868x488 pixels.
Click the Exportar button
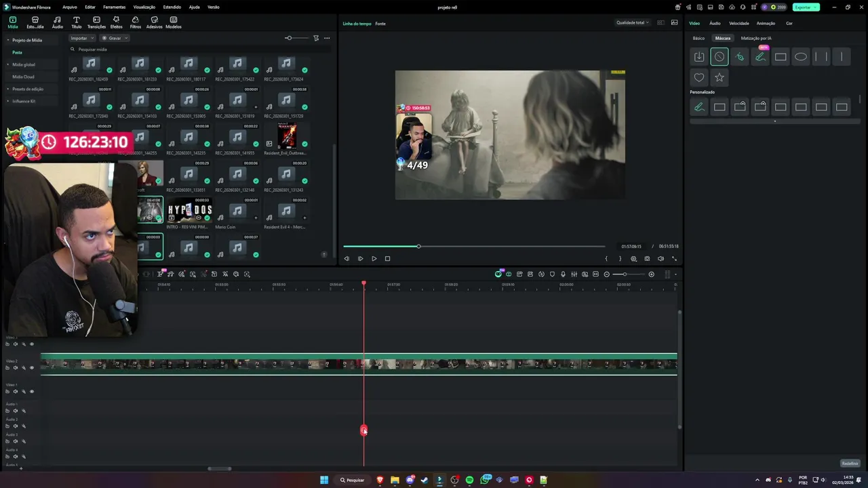pyautogui.click(x=806, y=7)
